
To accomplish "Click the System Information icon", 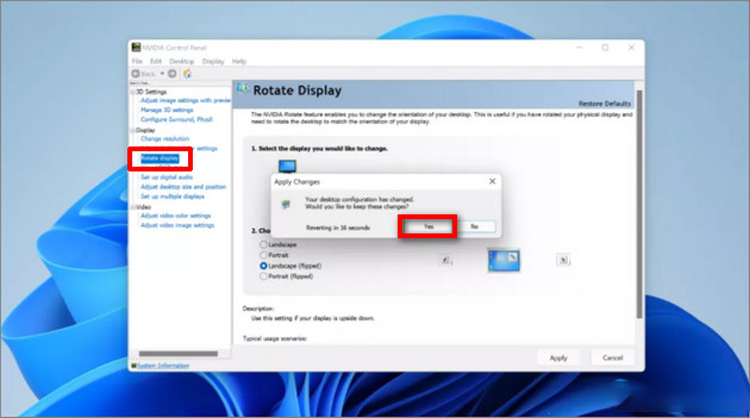I will (x=134, y=366).
